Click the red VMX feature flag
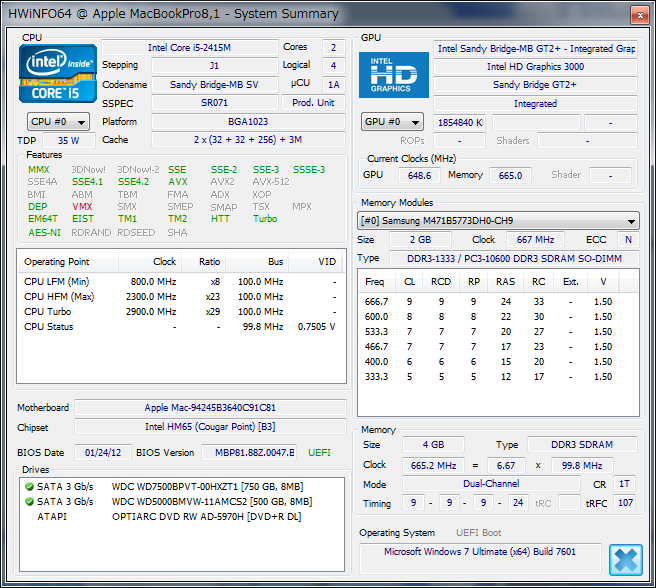This screenshot has width=656, height=588. tap(82, 207)
